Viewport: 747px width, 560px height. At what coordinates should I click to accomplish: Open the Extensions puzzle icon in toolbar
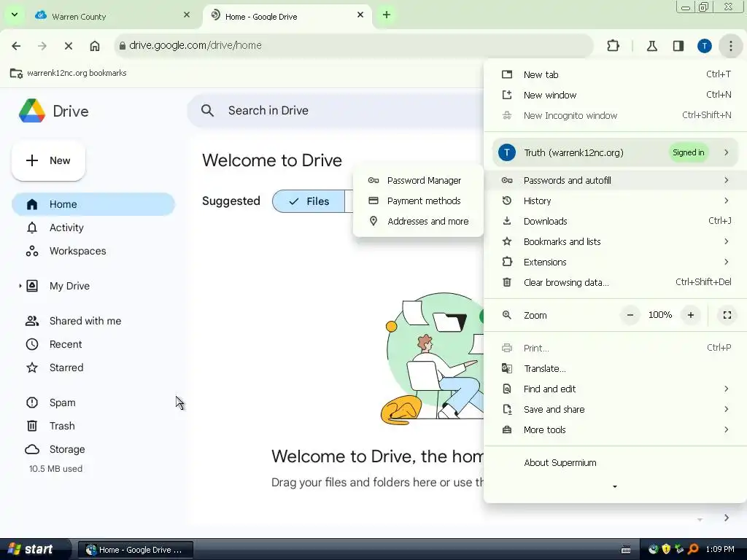[x=613, y=46]
